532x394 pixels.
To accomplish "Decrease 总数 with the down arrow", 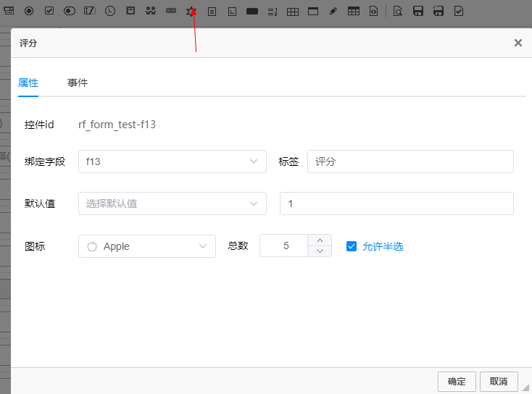I will pos(320,251).
